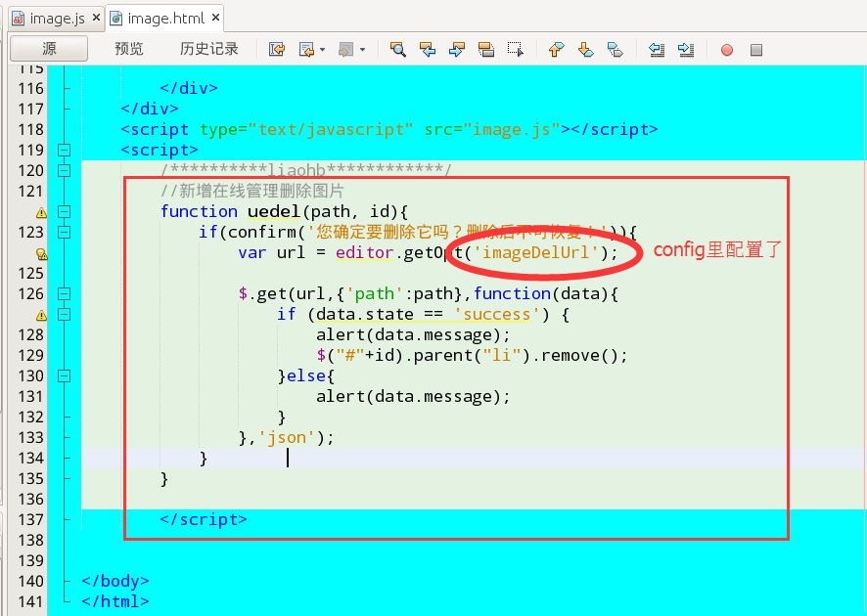This screenshot has height=616, width=867.
Task: Click type="text/javascript" attribute
Action: (306, 129)
